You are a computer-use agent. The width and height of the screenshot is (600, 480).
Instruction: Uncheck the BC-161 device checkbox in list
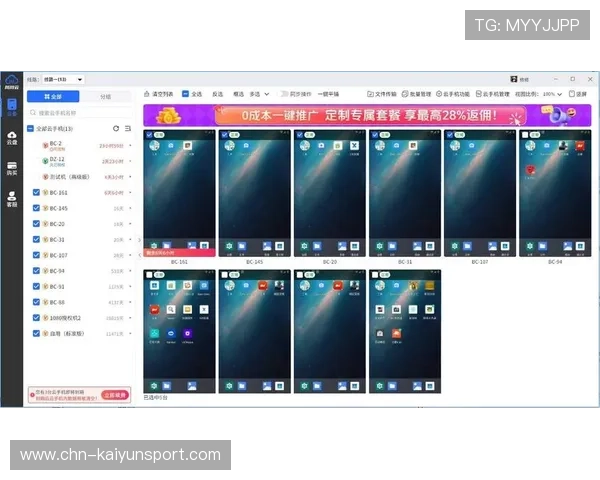click(37, 192)
